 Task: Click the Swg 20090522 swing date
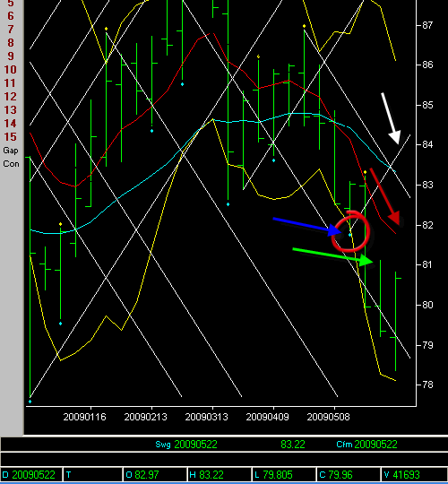(x=186, y=445)
